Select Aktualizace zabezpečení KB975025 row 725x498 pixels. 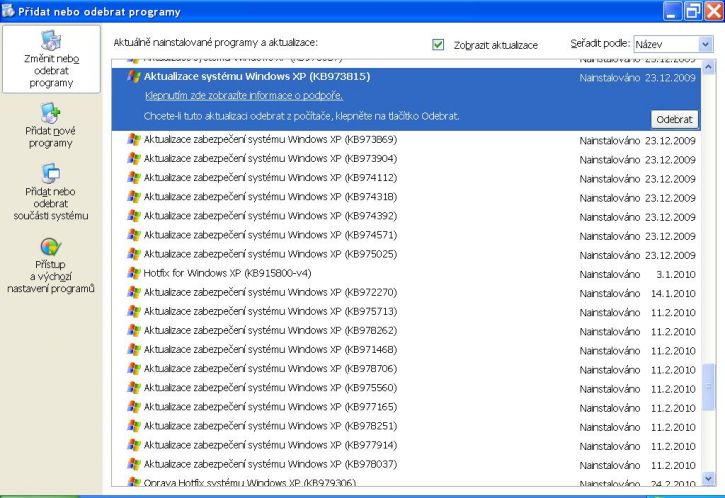(406, 254)
